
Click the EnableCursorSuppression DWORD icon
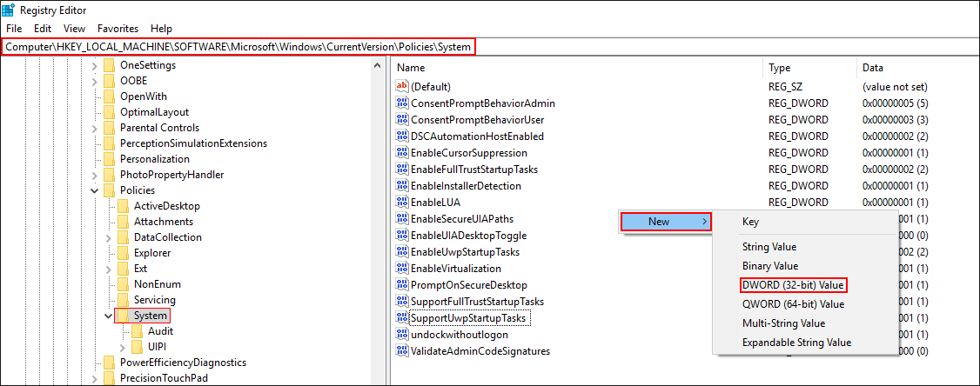tap(402, 152)
